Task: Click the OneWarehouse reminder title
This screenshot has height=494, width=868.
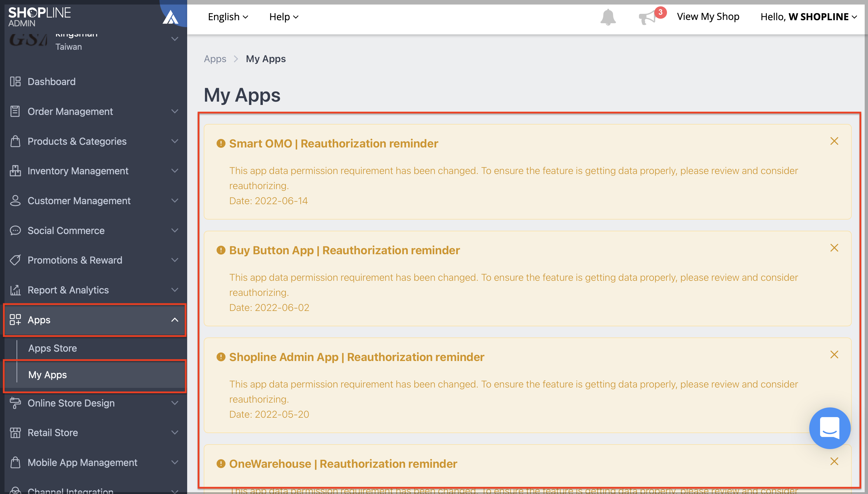Action: pyautogui.click(x=343, y=464)
